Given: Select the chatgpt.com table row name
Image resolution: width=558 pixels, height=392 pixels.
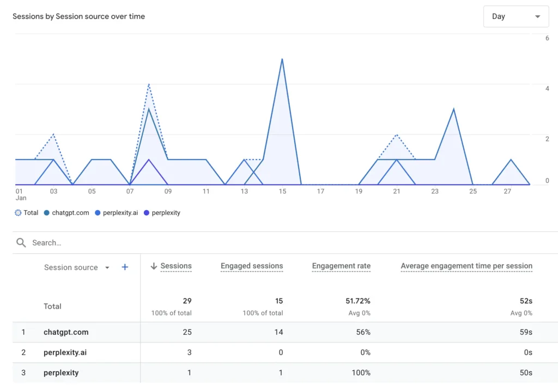Looking at the screenshot, I should click(66, 332).
